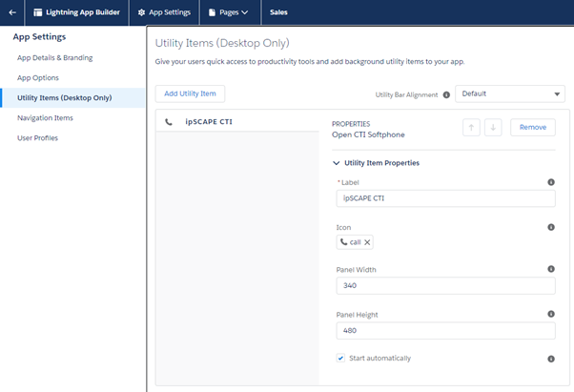
Task: Click the move up arrow button
Action: (x=470, y=127)
